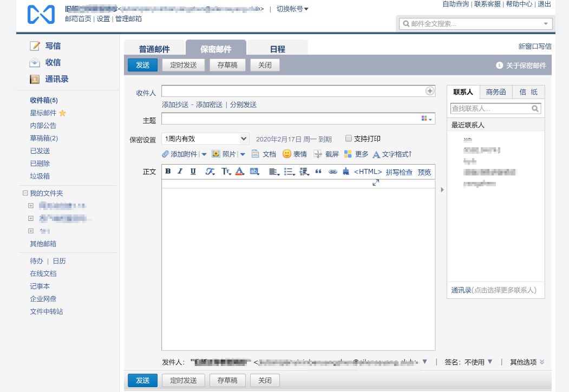Enable the 支持打印 print support checkbox
The width and height of the screenshot is (569, 392).
click(x=348, y=138)
